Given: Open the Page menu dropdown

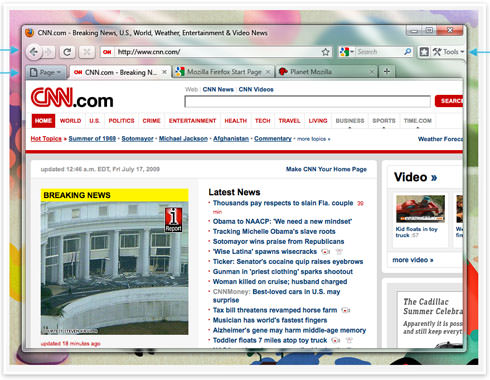Looking at the screenshot, I should [x=46, y=72].
